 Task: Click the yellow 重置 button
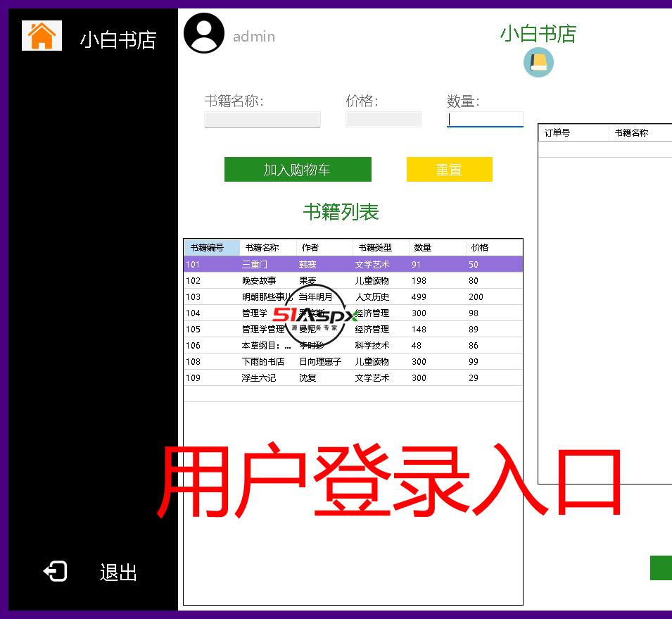[x=449, y=170]
